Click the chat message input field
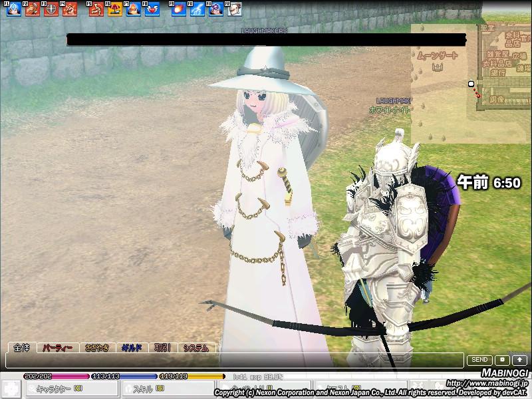This screenshot has height=399, width=532. pyautogui.click(x=233, y=360)
